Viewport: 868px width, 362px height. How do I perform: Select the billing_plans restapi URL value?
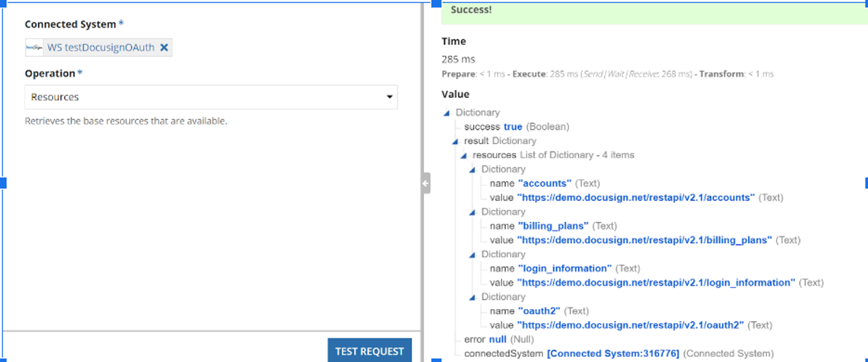tap(644, 240)
